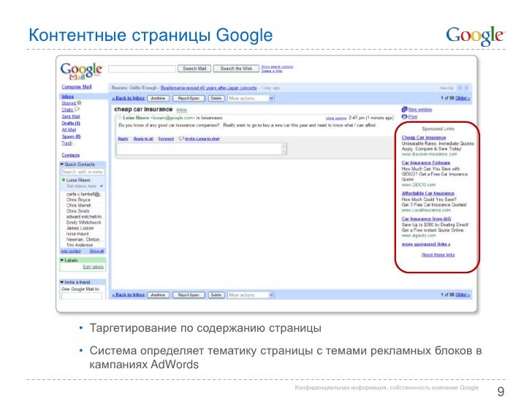The width and height of the screenshot is (532, 399).
Task: Click Show search options link
Action: pos(277,66)
